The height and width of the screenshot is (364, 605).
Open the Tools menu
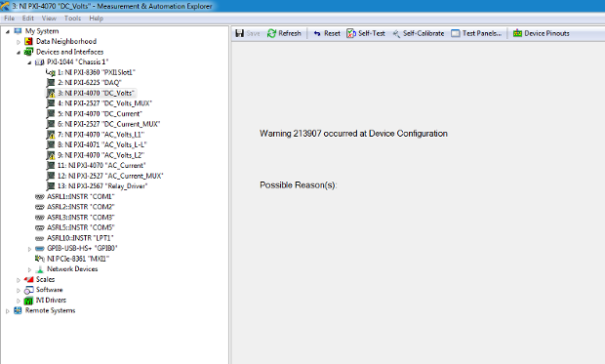[x=72, y=19]
